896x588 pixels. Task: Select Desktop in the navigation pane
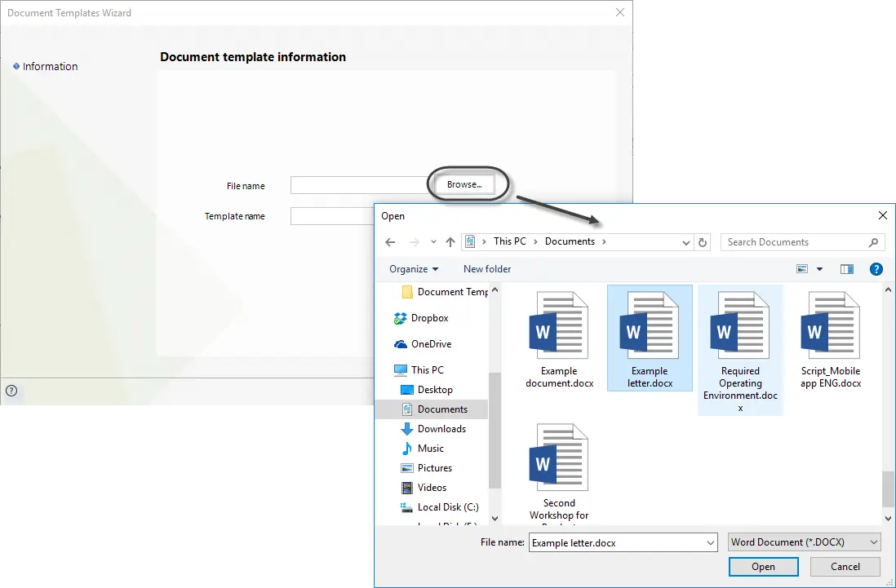pyautogui.click(x=427, y=389)
